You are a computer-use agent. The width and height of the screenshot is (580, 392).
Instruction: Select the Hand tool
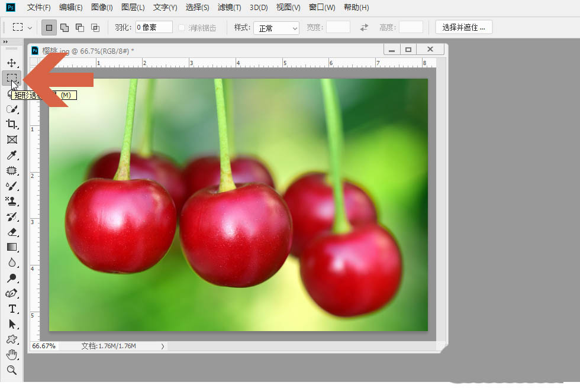click(11, 355)
